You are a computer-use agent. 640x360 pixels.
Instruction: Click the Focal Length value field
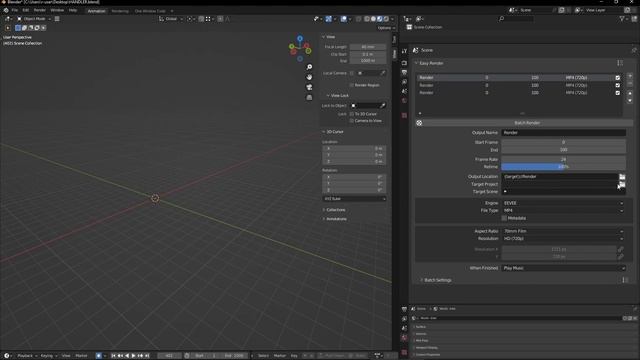click(x=368, y=47)
